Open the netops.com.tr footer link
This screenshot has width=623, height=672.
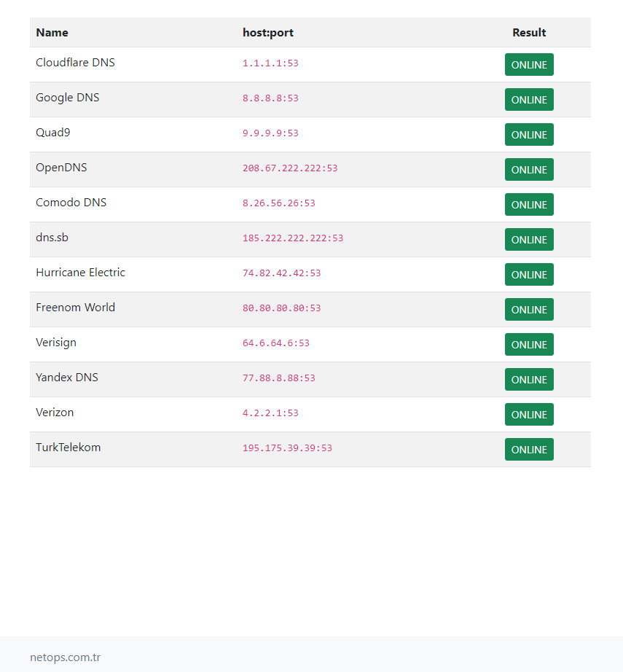click(65, 657)
